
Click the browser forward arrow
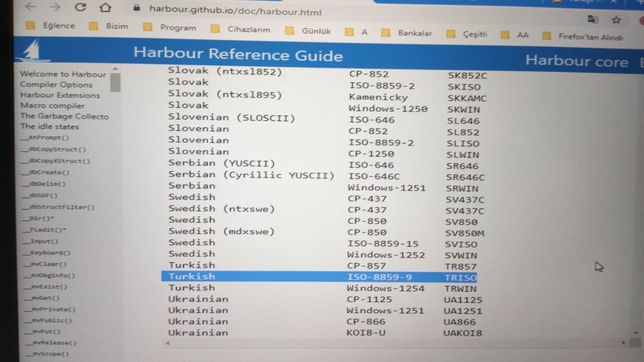(x=55, y=7)
